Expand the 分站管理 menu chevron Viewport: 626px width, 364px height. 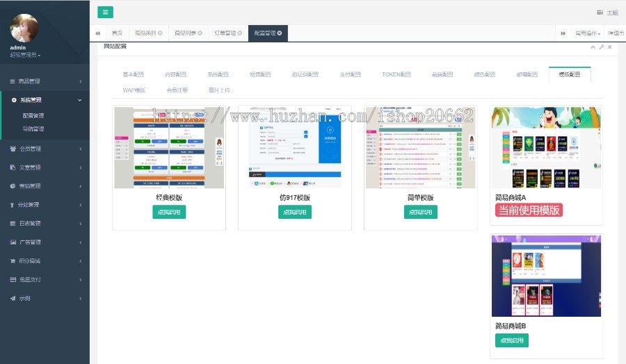pos(80,205)
